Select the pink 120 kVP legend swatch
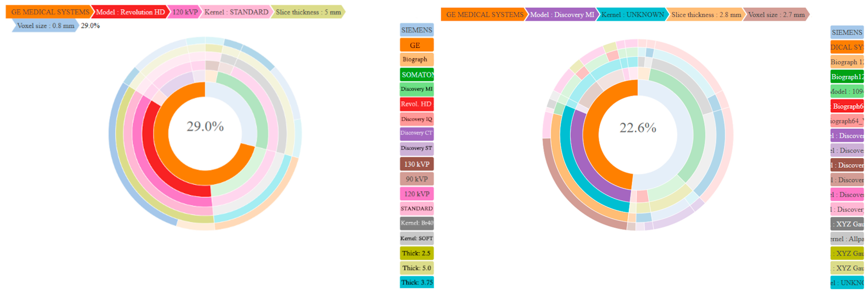 pos(417,194)
